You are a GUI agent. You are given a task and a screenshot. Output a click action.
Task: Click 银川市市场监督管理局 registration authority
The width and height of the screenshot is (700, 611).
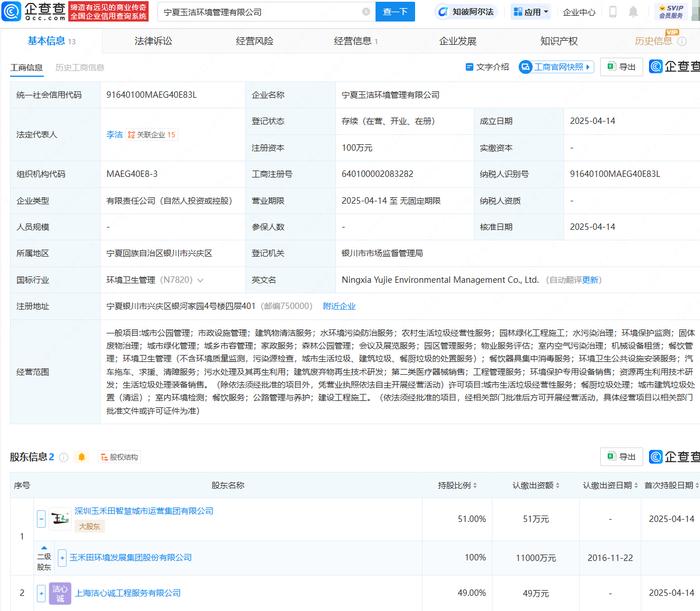pyautogui.click(x=382, y=254)
